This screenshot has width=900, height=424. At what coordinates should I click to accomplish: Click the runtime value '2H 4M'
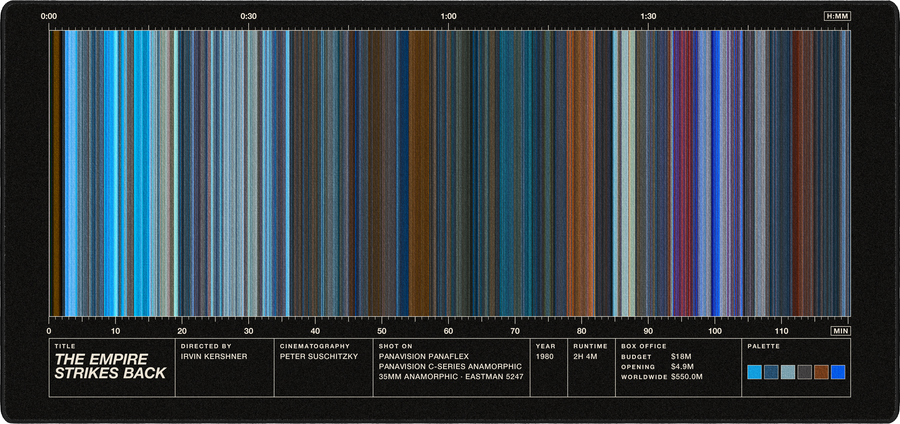coord(585,356)
